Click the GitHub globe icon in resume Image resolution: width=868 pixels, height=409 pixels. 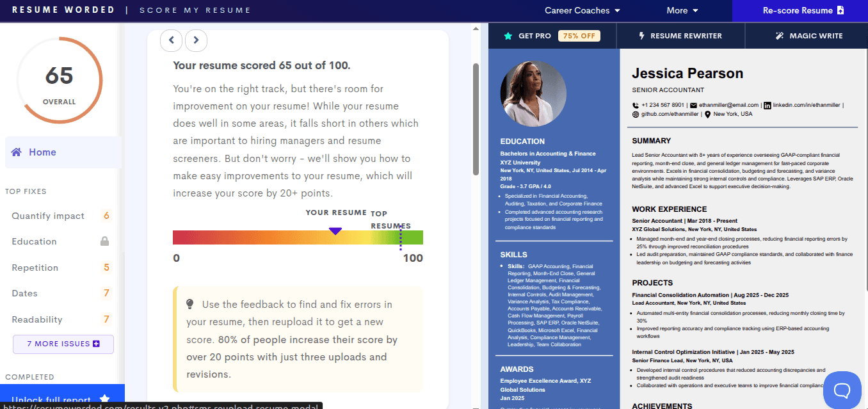(636, 114)
